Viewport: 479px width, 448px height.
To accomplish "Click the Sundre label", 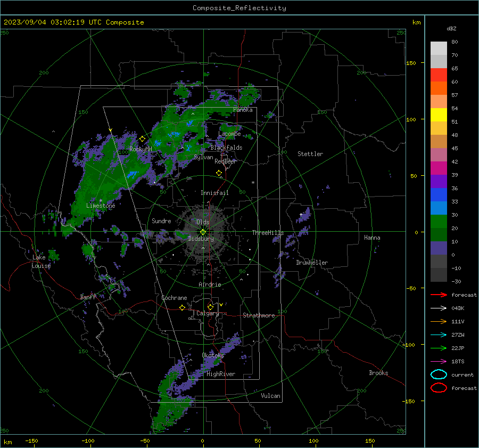I will 161,221.
